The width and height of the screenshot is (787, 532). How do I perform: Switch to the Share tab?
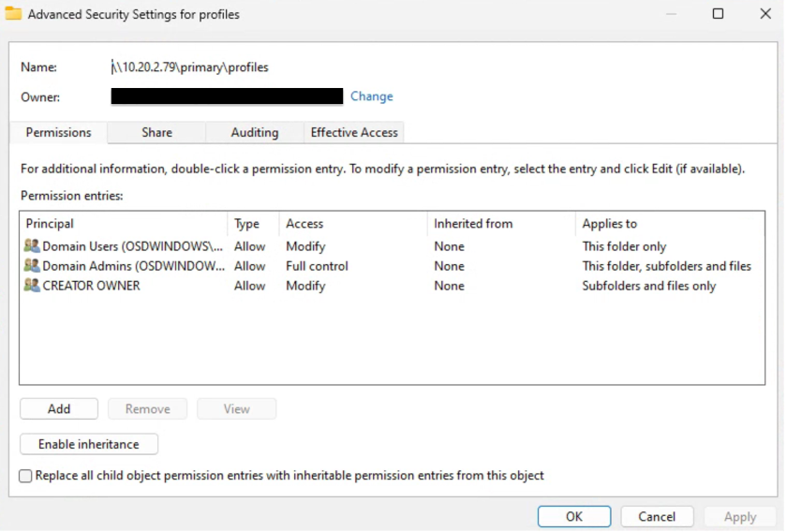click(x=156, y=133)
